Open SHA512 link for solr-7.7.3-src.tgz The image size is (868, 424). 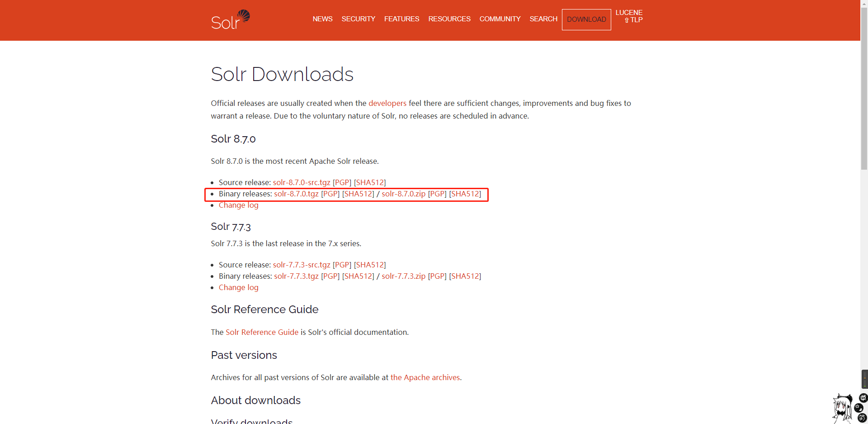click(370, 265)
